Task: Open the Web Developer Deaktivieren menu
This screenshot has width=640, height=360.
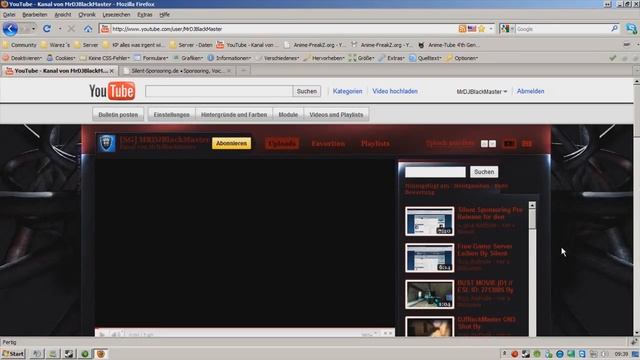Action: (x=22, y=58)
